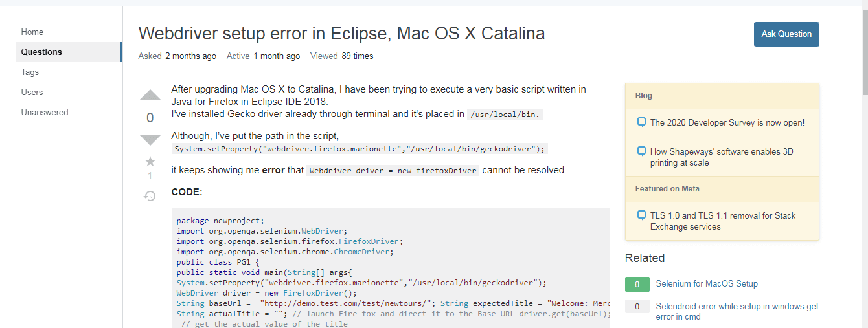
Task: Open Unanswered from the left sidebar
Action: pos(45,112)
